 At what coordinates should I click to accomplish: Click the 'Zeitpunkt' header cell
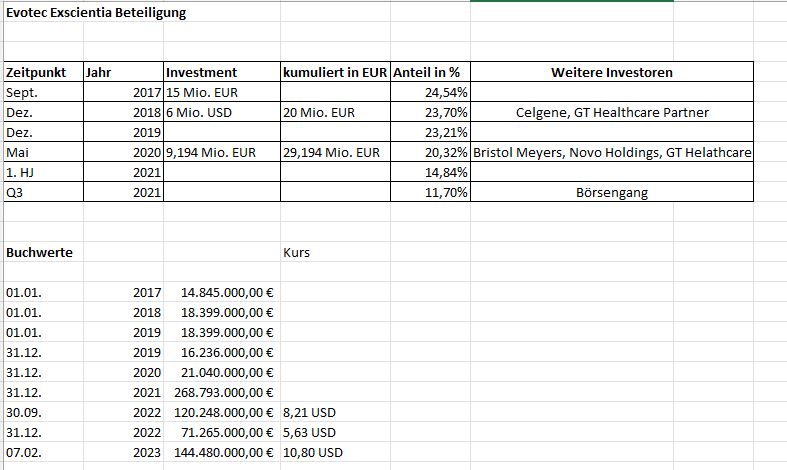pos(44,72)
